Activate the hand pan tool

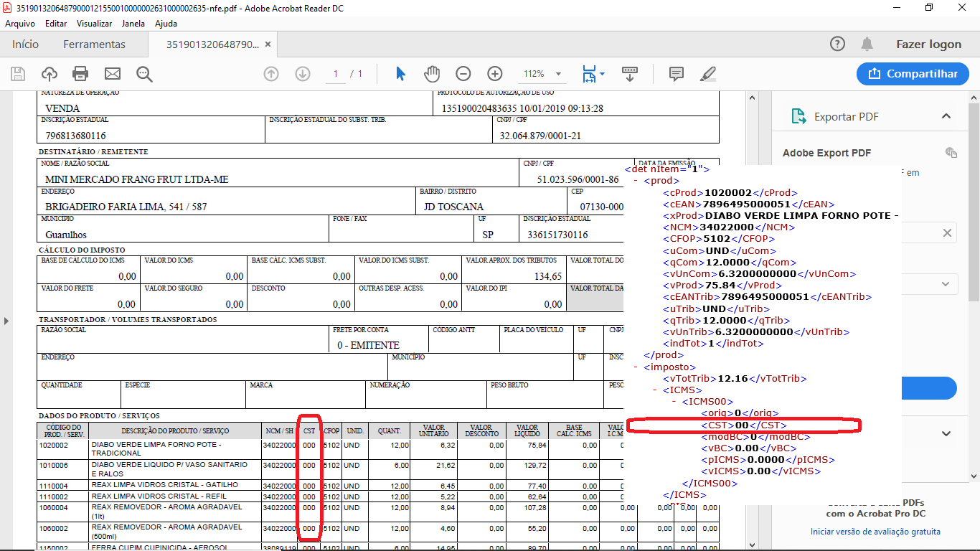(x=431, y=73)
